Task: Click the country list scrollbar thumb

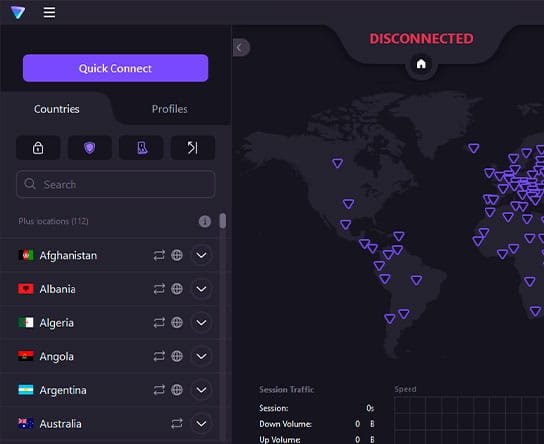Action: pyautogui.click(x=223, y=221)
